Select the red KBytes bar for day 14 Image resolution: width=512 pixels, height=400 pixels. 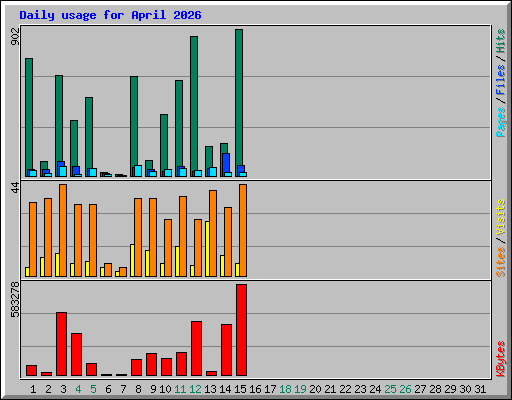point(226,350)
